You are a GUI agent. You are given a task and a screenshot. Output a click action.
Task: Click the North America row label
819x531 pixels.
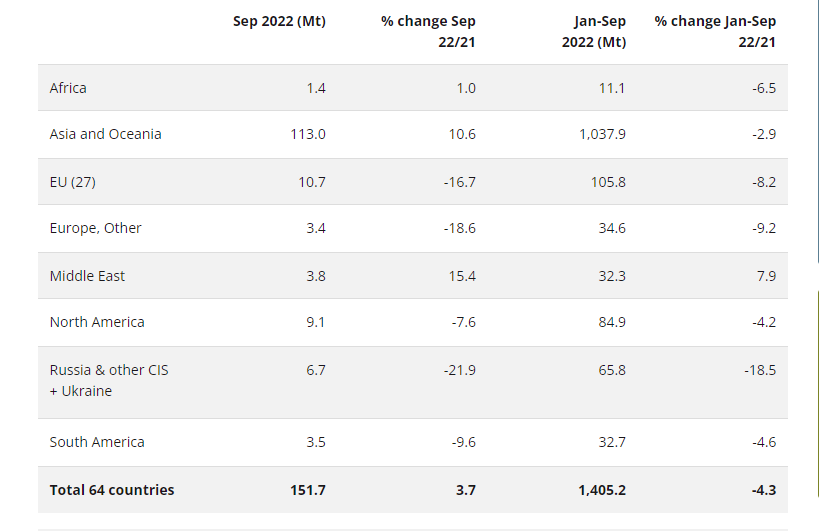click(x=97, y=322)
